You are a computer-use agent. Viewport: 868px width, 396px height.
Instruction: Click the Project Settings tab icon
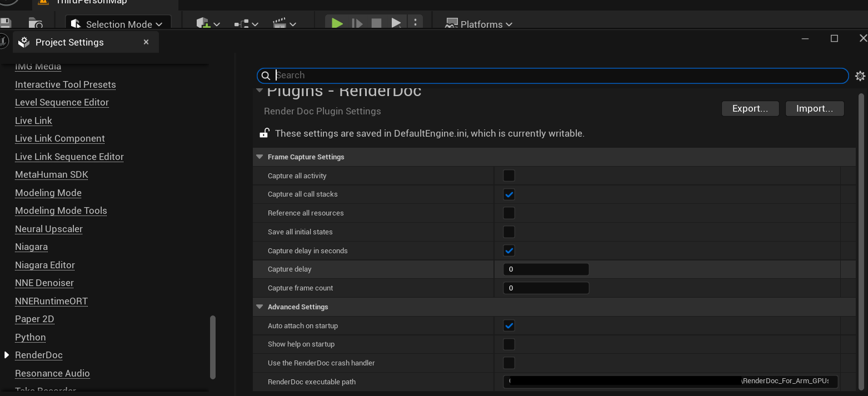coord(24,42)
